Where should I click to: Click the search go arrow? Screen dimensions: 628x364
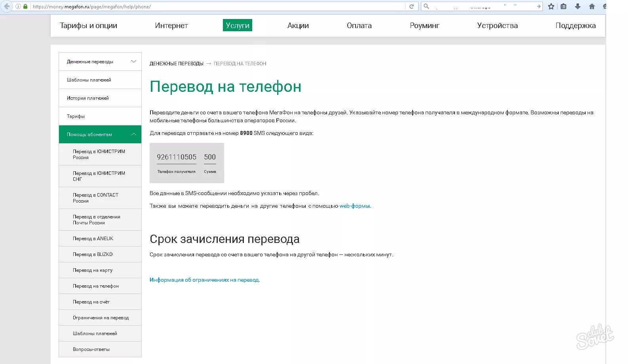click(539, 6)
